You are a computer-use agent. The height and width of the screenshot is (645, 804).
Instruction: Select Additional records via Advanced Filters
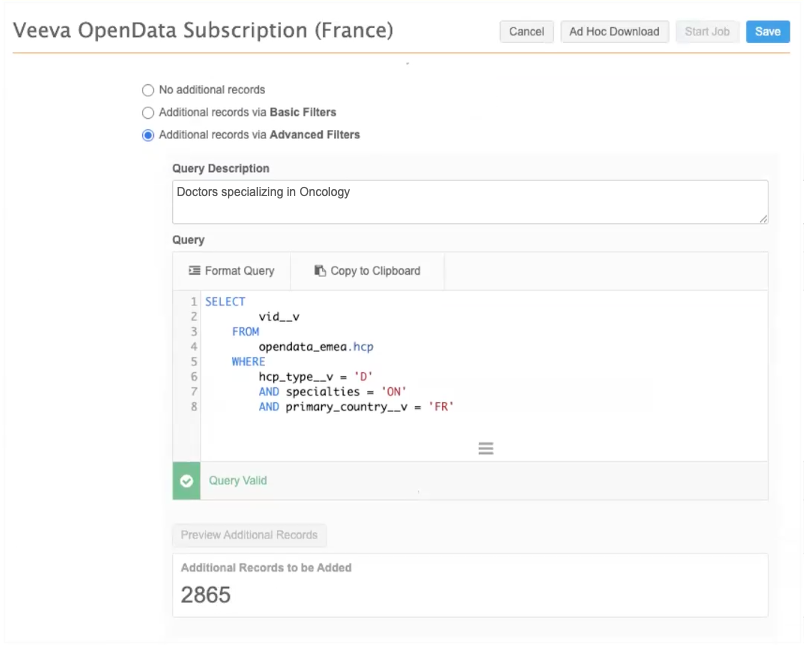click(x=148, y=135)
